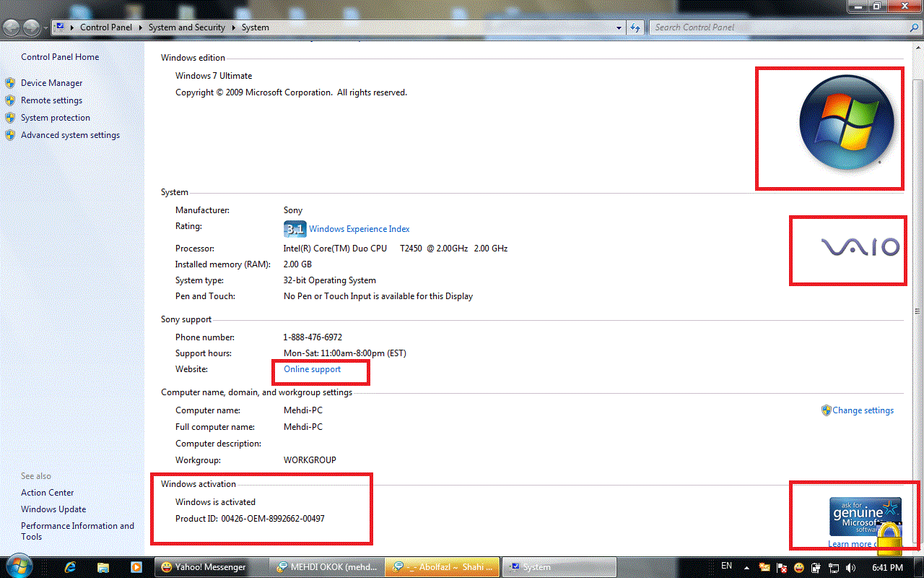Open Windows Explorer folder taskbar icon
This screenshot has width=924, height=578.
click(x=103, y=567)
